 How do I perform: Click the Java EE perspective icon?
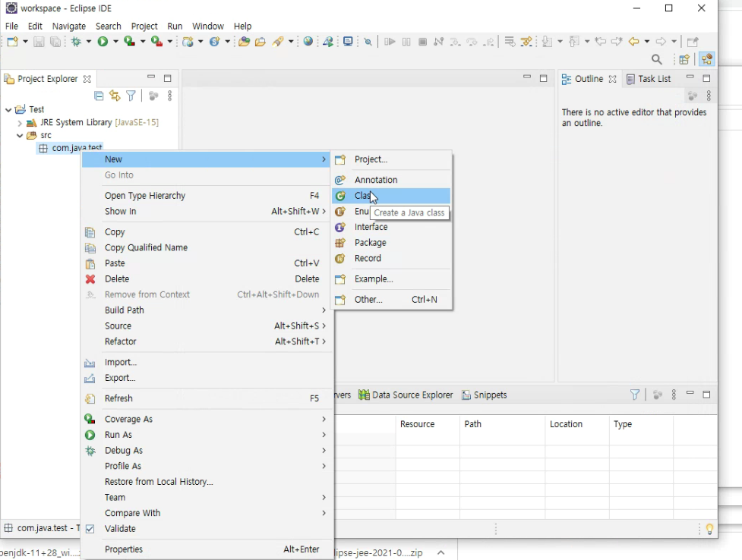tap(707, 59)
